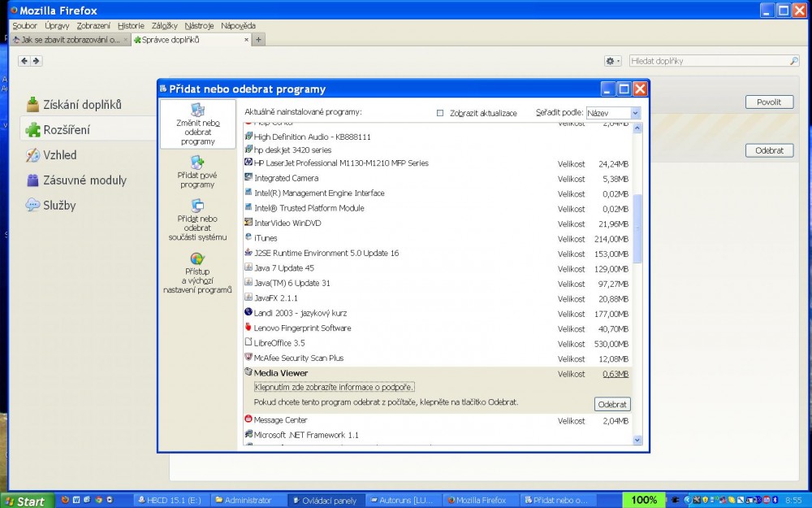The width and height of the screenshot is (812, 508).
Task: Open the add-ons gear tools dropdown
Action: [612, 61]
